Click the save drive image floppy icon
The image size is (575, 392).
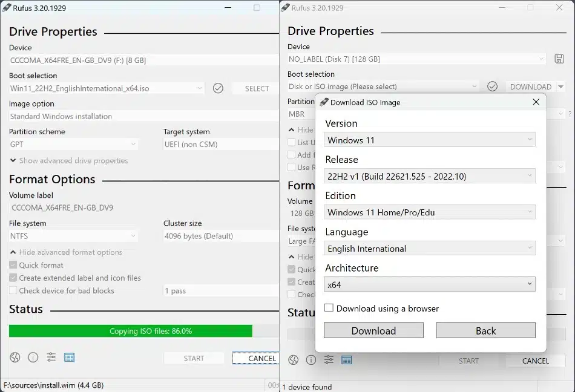point(559,59)
